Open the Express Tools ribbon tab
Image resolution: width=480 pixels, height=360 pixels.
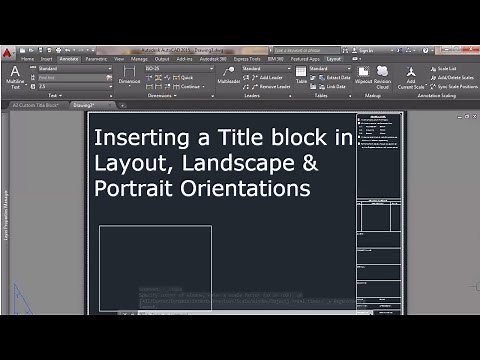click(x=247, y=59)
